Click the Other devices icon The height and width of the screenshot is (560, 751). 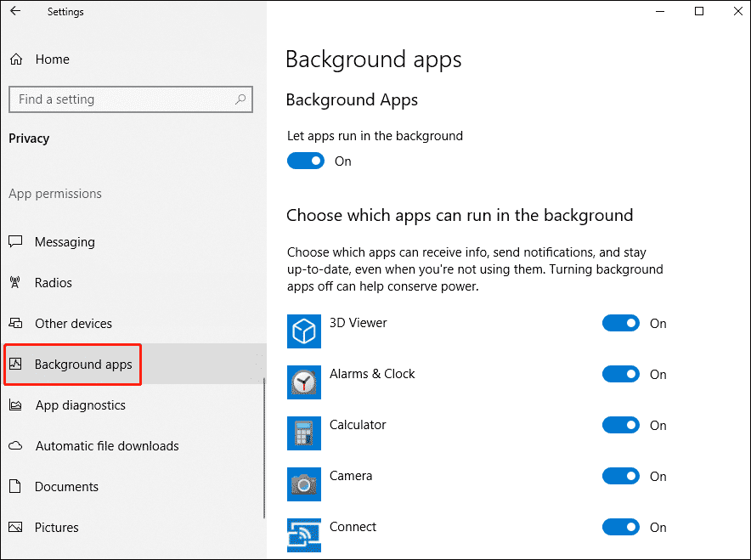click(x=15, y=323)
